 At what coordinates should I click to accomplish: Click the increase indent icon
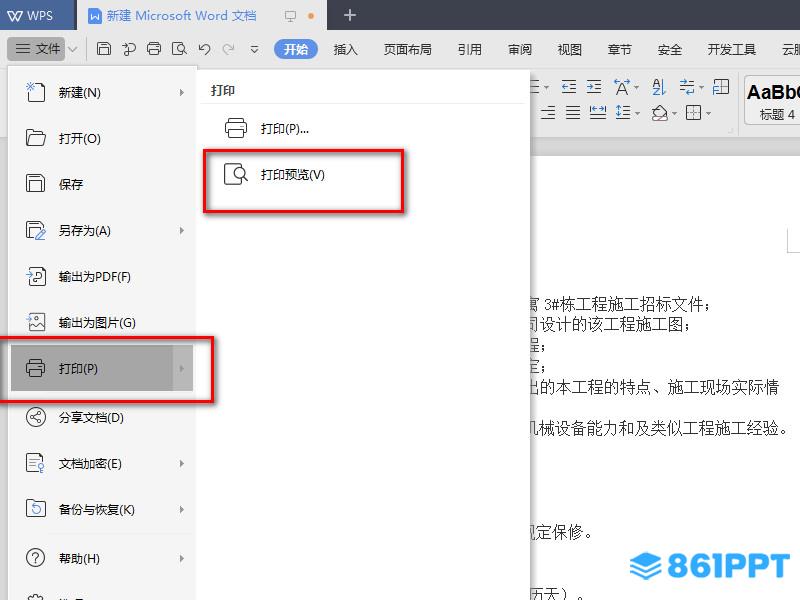point(594,87)
